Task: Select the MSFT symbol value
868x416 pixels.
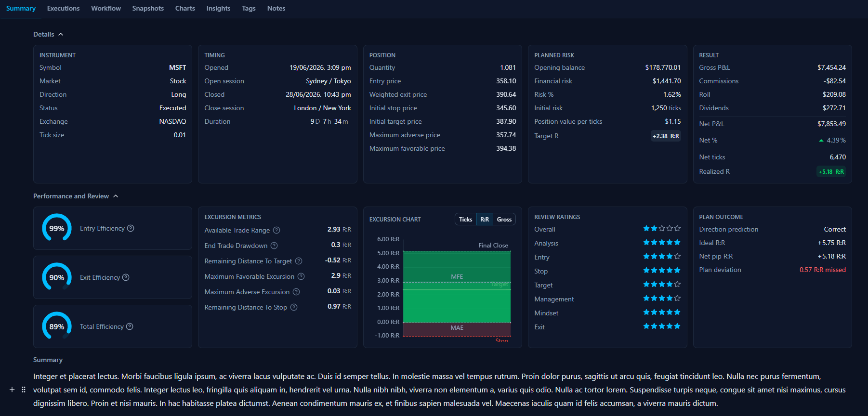Action: (177, 67)
